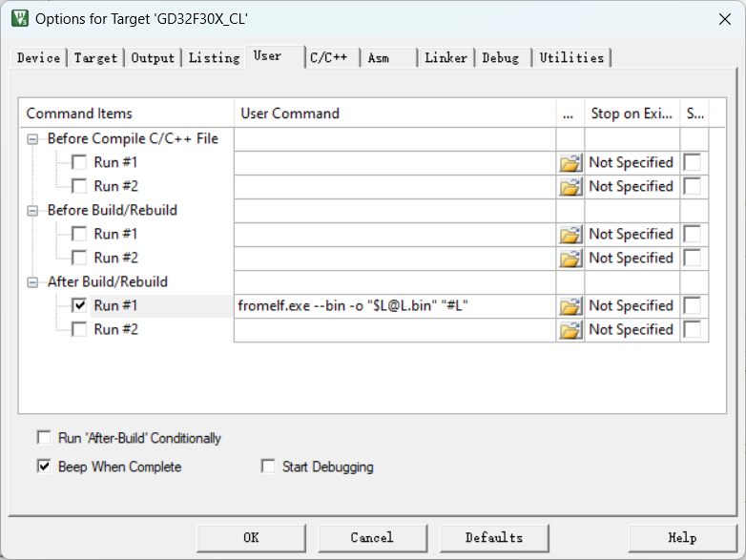746x560 pixels.
Task: Enable Run #1 under Before Build/Rebuild
Action: click(79, 234)
